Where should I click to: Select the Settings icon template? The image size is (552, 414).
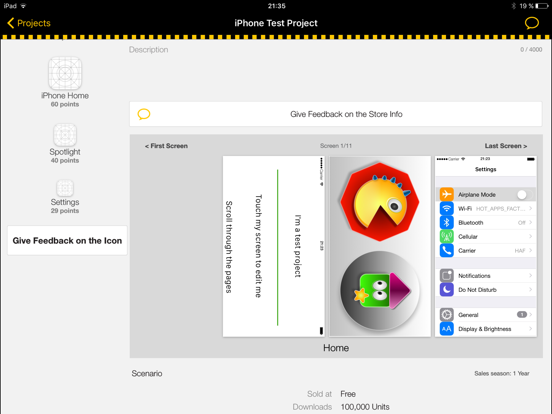coord(65,188)
